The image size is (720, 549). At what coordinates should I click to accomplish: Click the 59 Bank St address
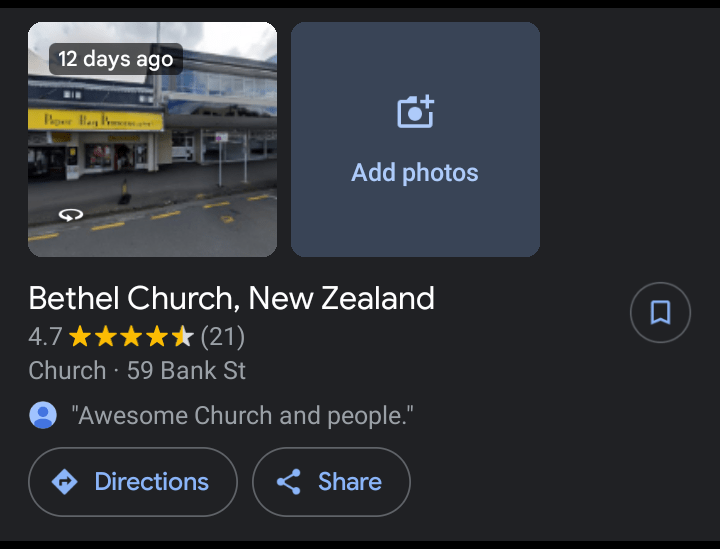pyautogui.click(x=186, y=371)
